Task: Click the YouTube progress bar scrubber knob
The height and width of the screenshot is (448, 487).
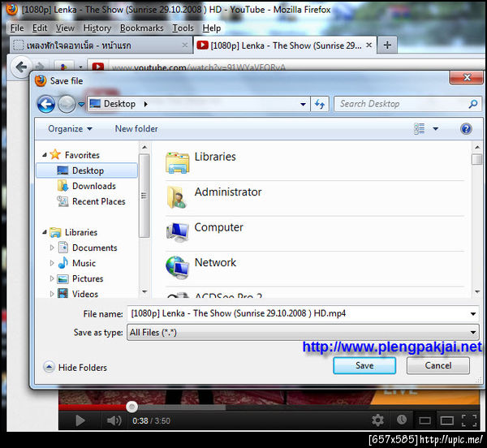Action: click(x=132, y=407)
